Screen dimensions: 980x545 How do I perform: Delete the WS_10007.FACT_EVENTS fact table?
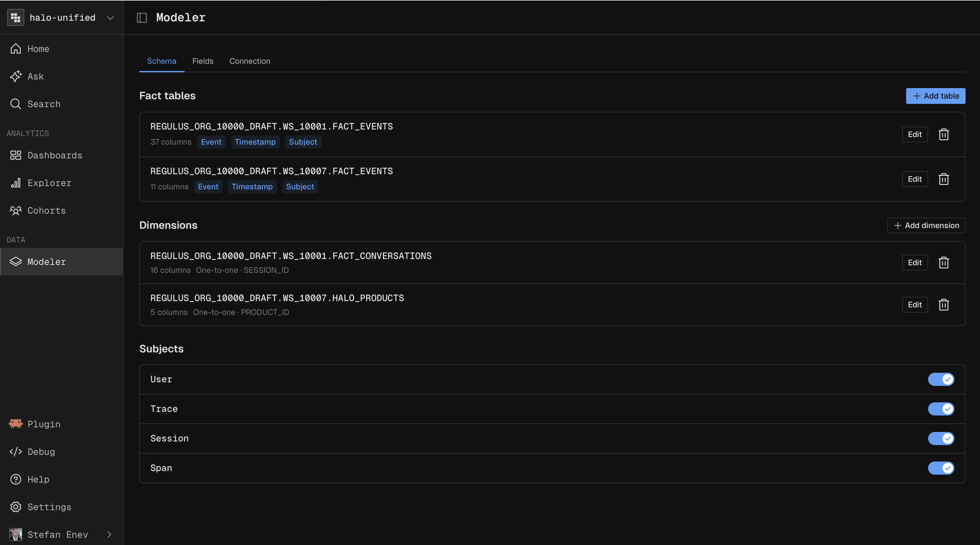coord(944,179)
